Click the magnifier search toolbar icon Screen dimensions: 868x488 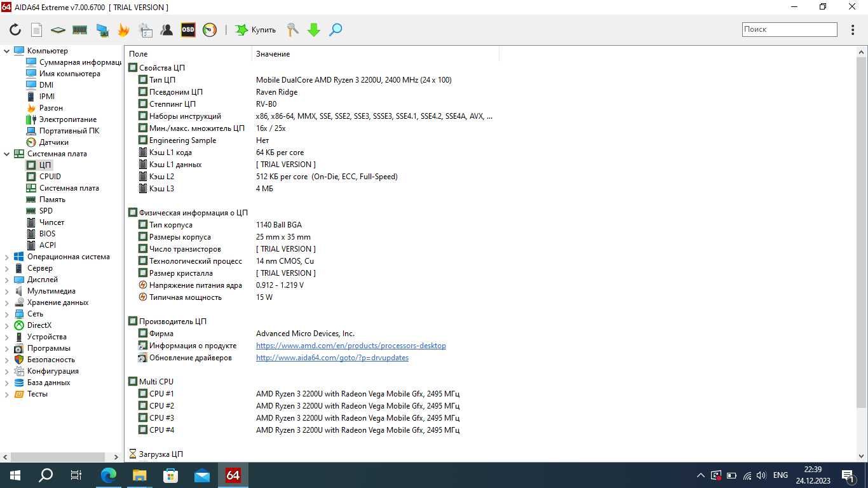tap(336, 30)
